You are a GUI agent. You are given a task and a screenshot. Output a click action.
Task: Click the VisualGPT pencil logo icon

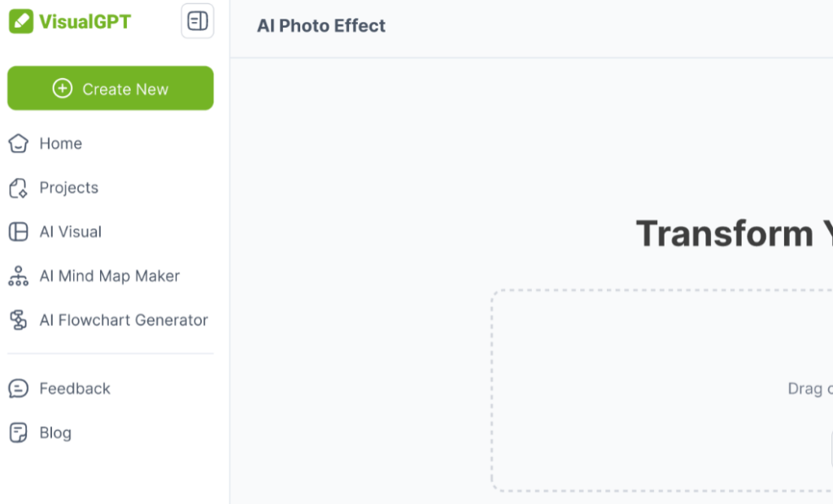pos(21,21)
